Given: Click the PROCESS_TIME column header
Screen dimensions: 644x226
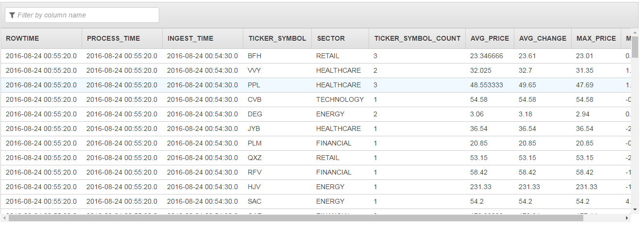Looking at the screenshot, I should [x=113, y=38].
